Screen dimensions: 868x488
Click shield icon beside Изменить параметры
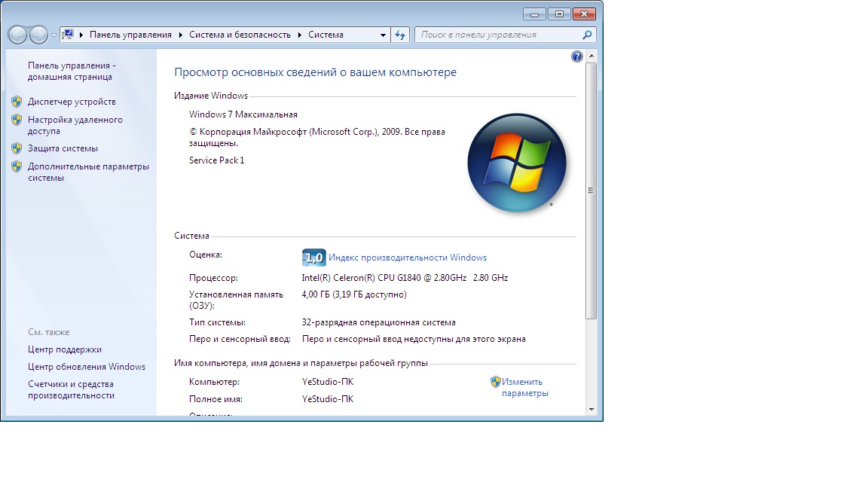coord(496,382)
